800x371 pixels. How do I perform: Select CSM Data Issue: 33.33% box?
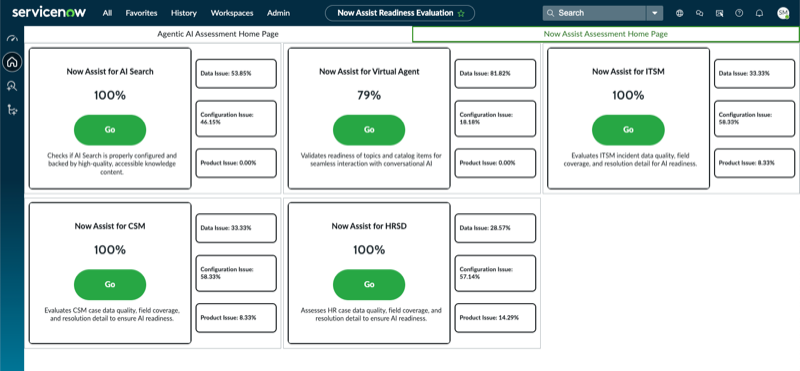coord(236,228)
